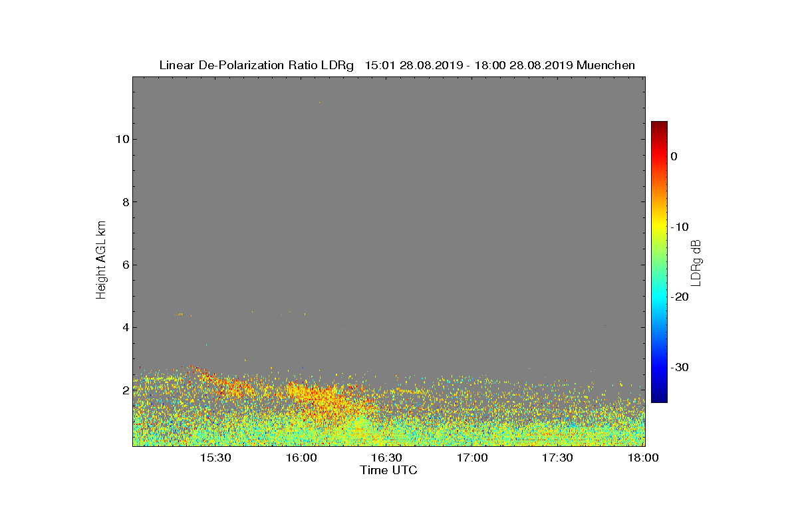The height and width of the screenshot is (532, 798).
Task: Click the 16:30 time tick label
Action: click(x=386, y=458)
